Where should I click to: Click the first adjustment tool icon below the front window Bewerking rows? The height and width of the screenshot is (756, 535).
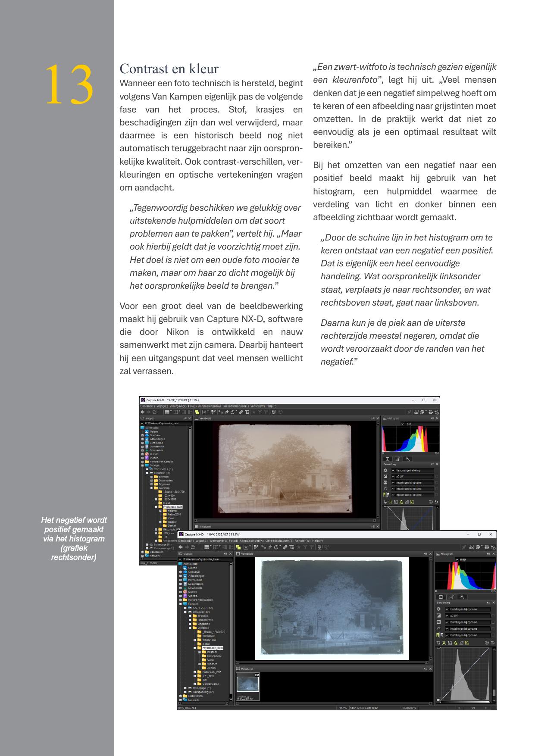pyautogui.click(x=438, y=643)
